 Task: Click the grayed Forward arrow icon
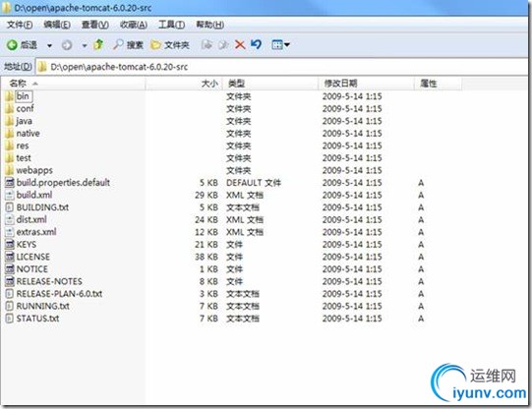point(67,45)
